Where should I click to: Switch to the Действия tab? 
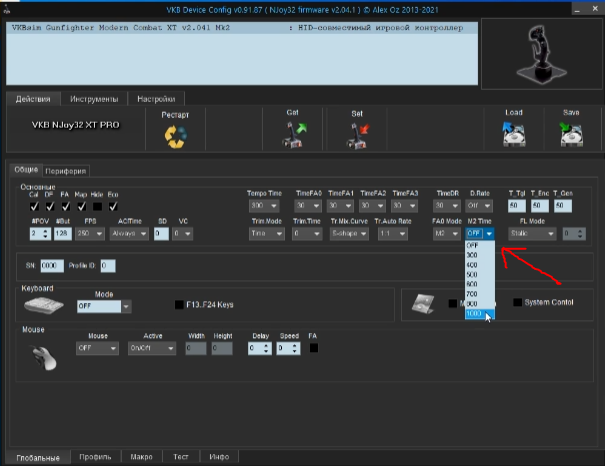pos(33,99)
